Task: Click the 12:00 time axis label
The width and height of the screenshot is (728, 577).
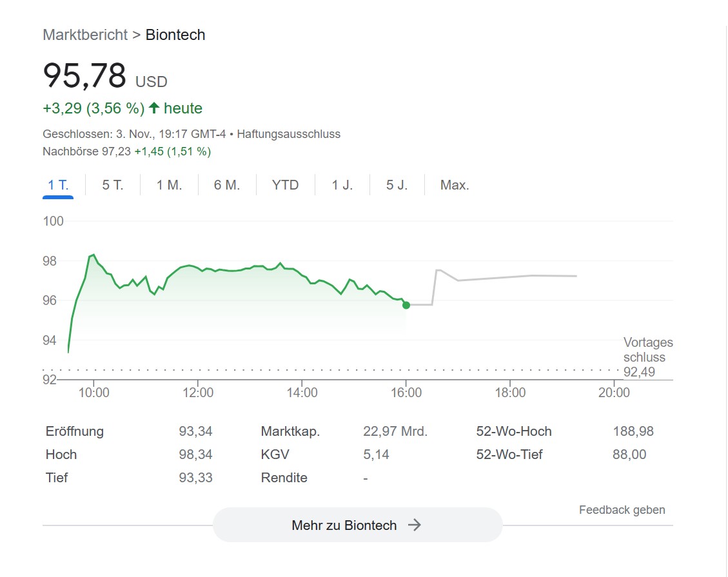Action: click(198, 393)
